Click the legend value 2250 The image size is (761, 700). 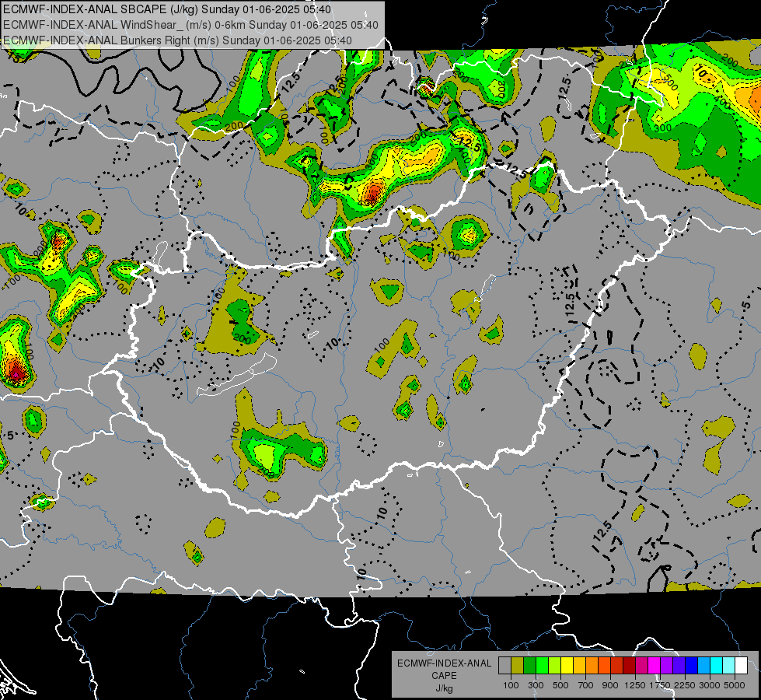point(684,685)
